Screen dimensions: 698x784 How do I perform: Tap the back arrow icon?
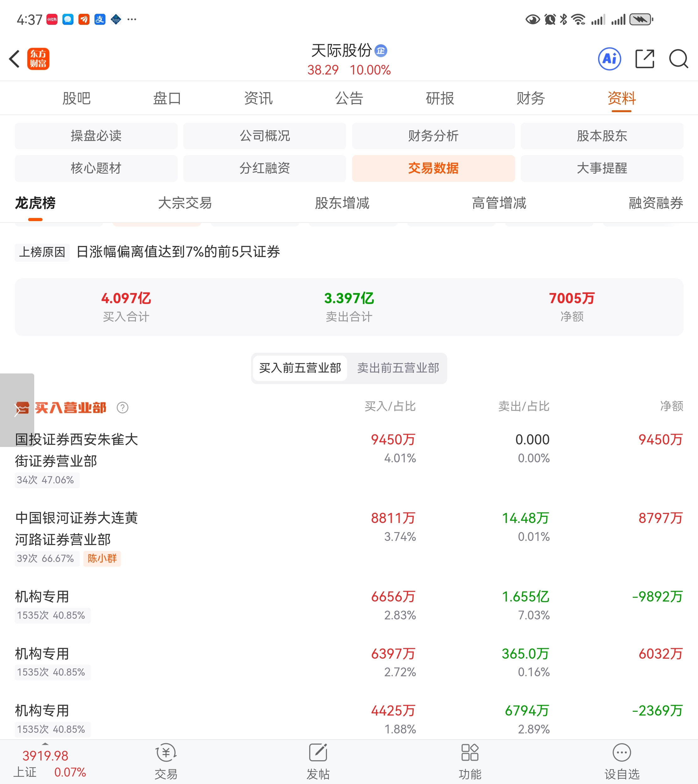[x=14, y=59]
